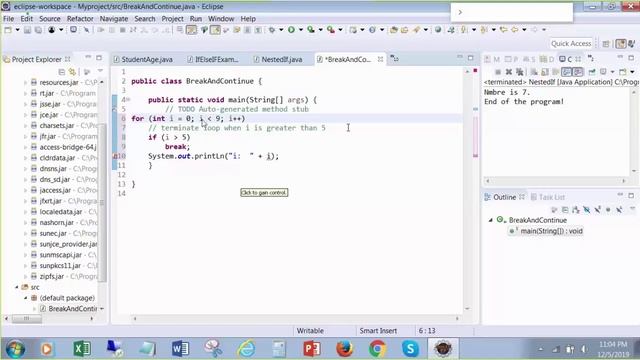Collapse the src folder in Project Explorer

tap(17, 287)
